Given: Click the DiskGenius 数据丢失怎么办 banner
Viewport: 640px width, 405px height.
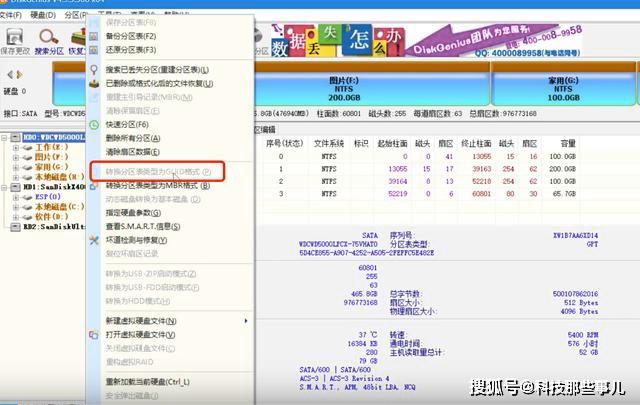Looking at the screenshot, I should pyautogui.click(x=427, y=41).
